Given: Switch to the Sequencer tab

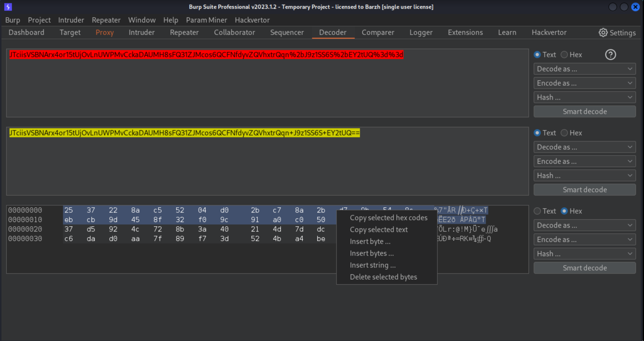Looking at the screenshot, I should coord(287,32).
